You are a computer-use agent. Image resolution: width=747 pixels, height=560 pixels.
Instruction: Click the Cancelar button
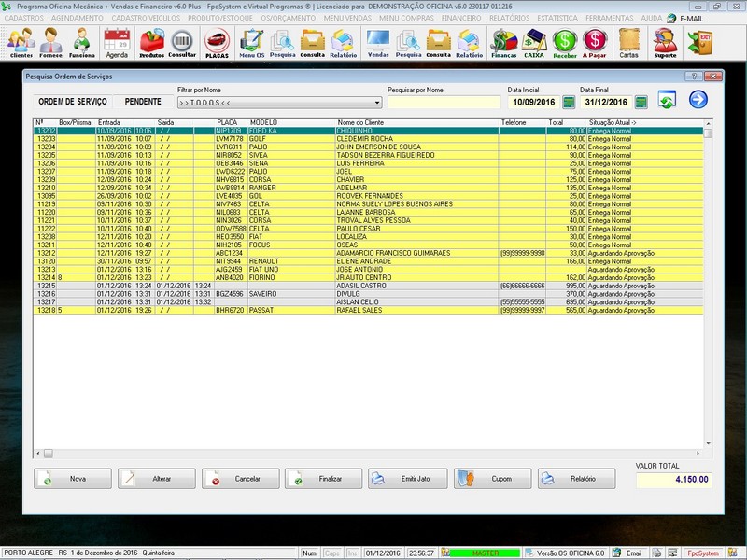tap(241, 479)
